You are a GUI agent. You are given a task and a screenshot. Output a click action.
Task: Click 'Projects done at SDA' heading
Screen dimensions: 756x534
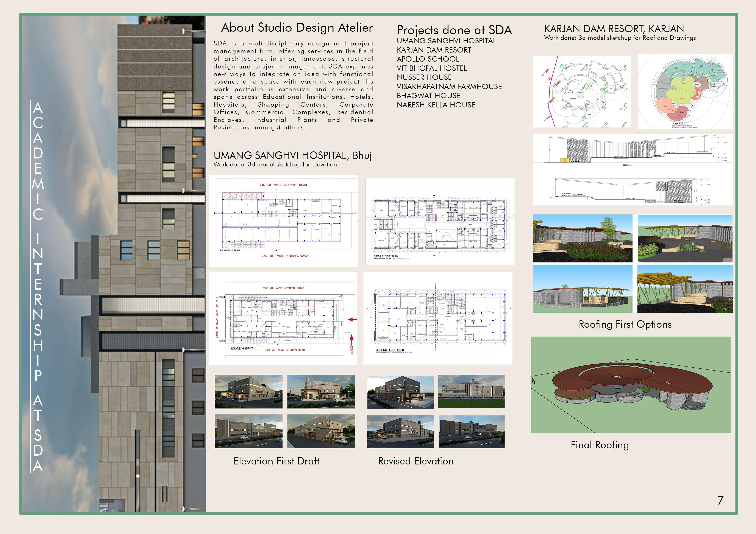454,30
